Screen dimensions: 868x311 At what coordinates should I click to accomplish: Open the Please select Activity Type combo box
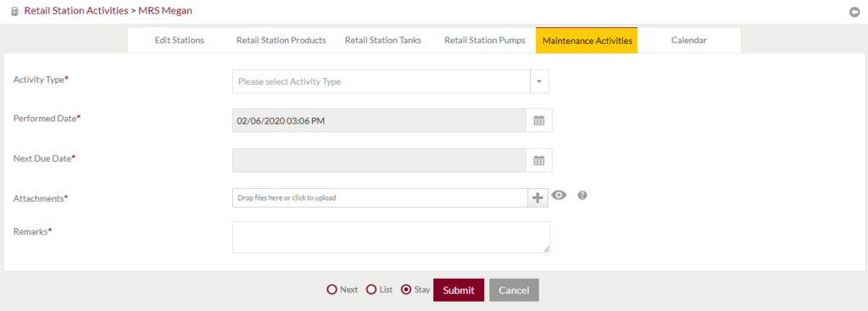(x=381, y=81)
